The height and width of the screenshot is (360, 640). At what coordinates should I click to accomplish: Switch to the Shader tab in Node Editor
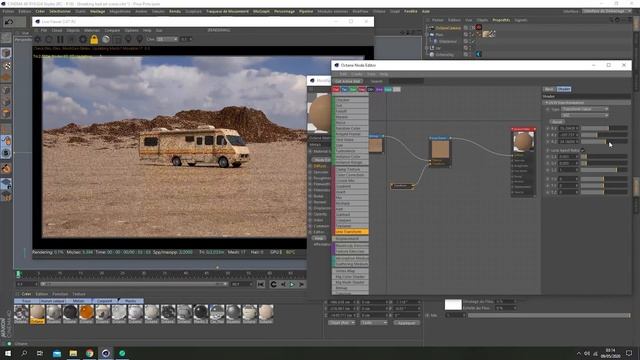click(x=564, y=89)
